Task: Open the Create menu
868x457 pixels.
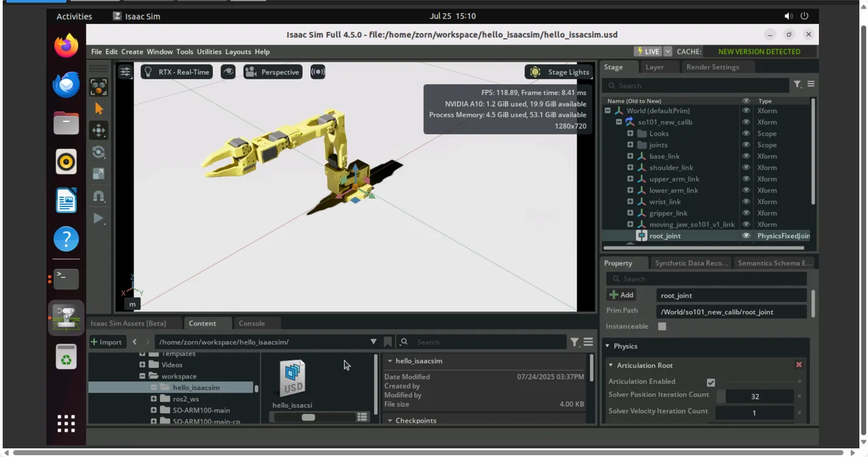Action: (x=132, y=51)
